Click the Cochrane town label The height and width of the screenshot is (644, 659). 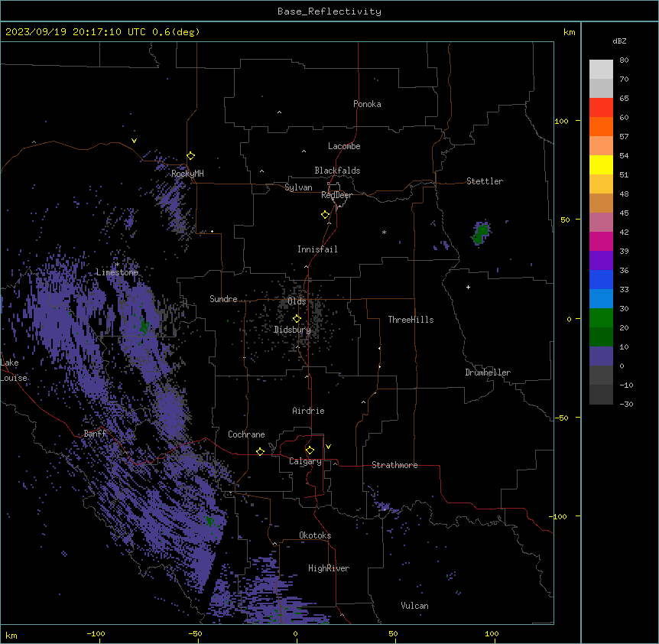click(246, 434)
